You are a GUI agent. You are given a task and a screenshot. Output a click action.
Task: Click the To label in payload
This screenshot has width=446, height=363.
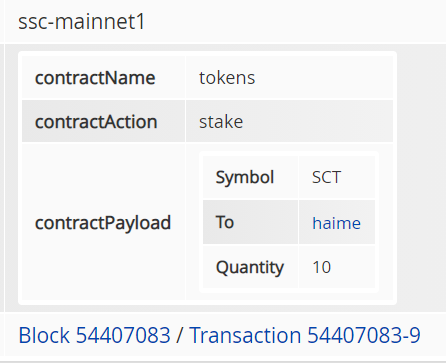click(225, 222)
